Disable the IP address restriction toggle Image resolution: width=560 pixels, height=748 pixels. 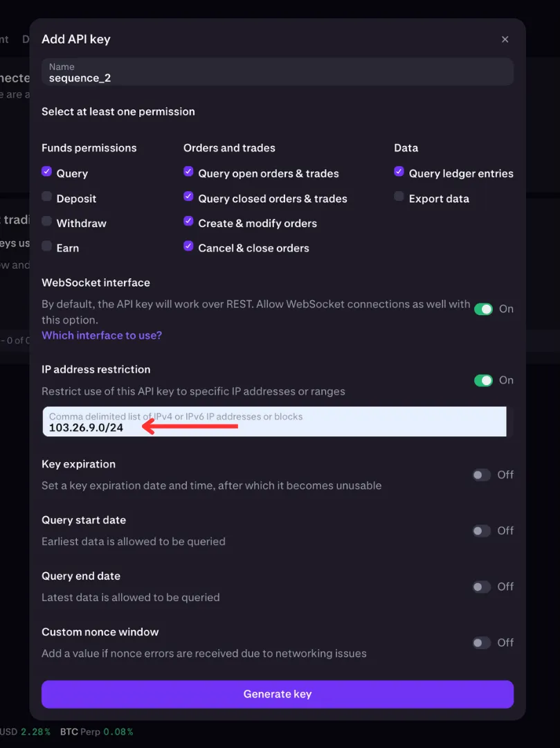point(483,380)
